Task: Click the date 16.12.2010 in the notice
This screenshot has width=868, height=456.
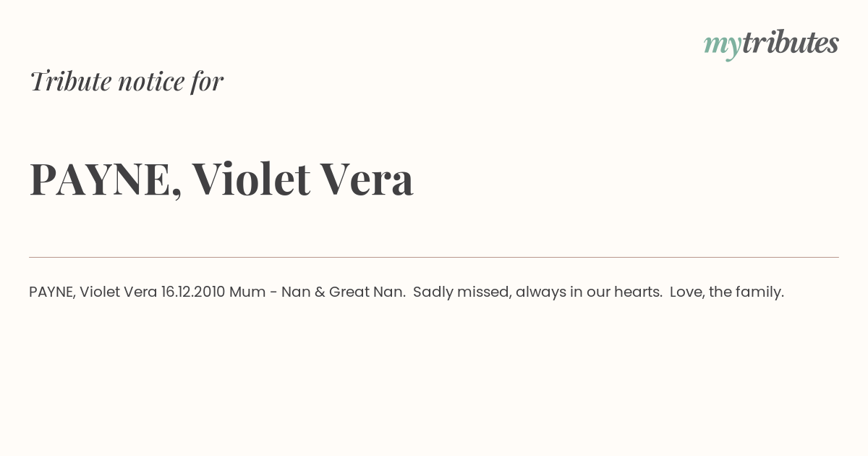Action: tap(193, 292)
